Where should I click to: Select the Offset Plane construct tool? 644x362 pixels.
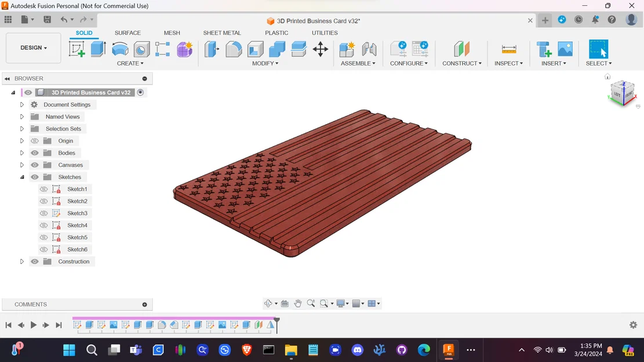click(x=461, y=49)
